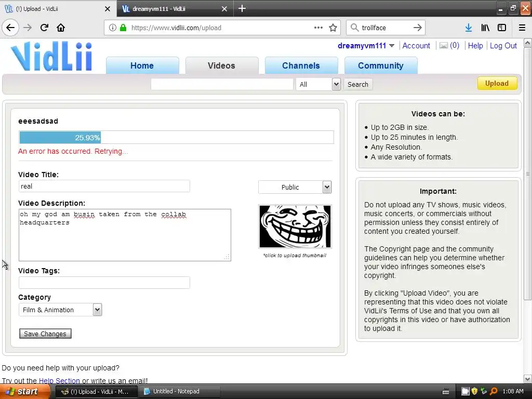The image size is (532, 399).
Task: Click the trollface browser search box
Action: coord(386,28)
